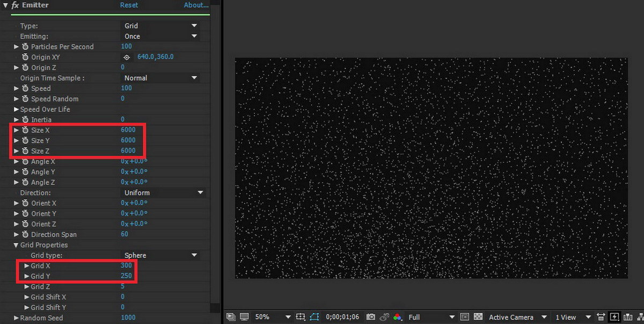Viewport: 644px width, 324px height.
Task: Click the Region of Interest icon
Action: 301,318
